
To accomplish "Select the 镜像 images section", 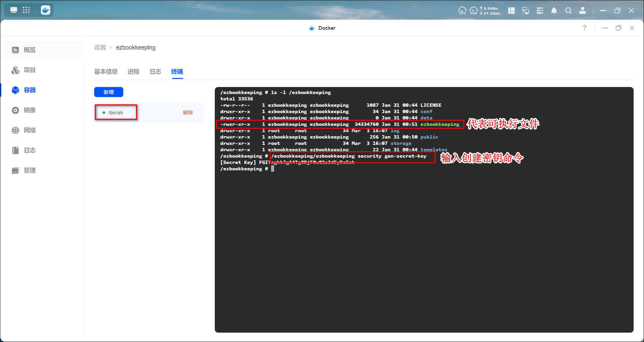I will (x=29, y=110).
